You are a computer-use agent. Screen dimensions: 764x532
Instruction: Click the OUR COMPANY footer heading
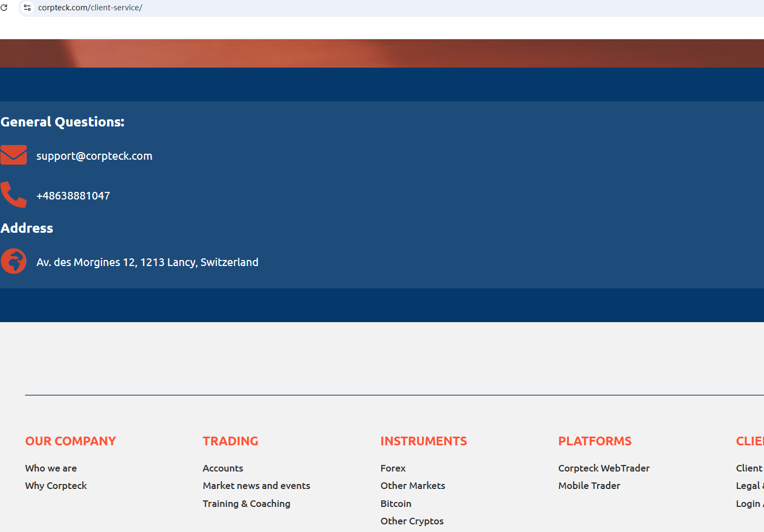point(70,441)
